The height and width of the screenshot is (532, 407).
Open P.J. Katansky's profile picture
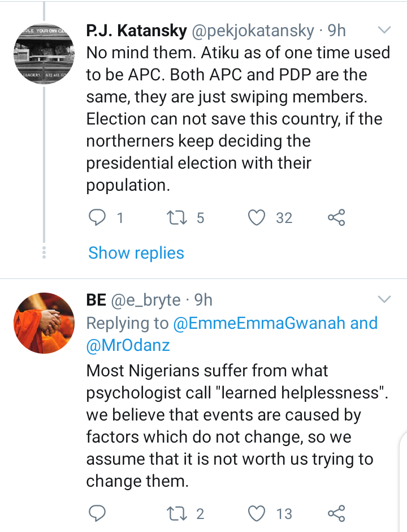44,54
